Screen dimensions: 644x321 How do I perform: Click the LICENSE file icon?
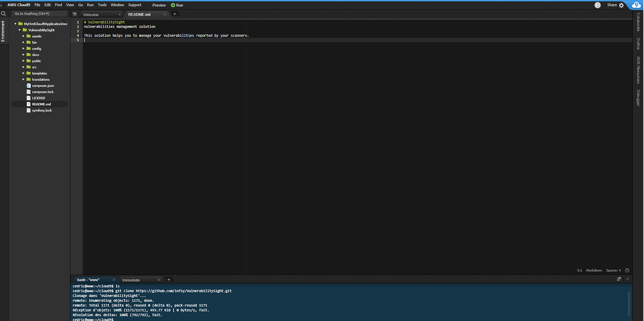click(x=29, y=98)
